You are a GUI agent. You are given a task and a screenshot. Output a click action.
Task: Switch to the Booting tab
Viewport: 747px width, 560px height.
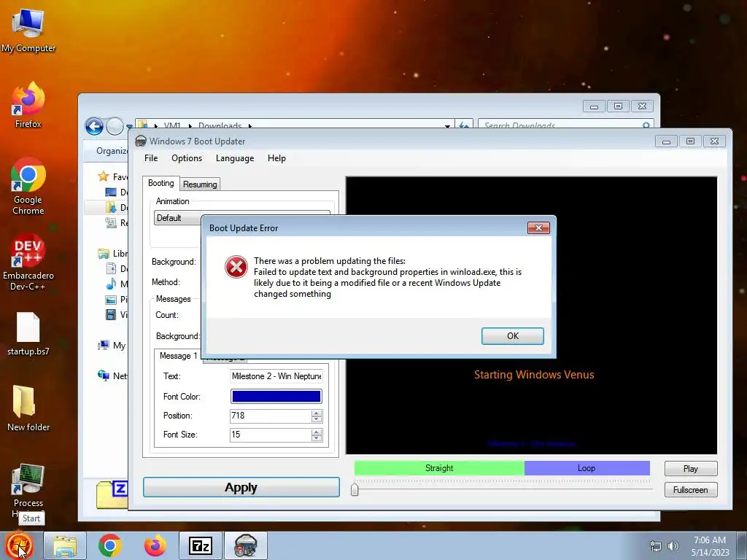tap(161, 183)
